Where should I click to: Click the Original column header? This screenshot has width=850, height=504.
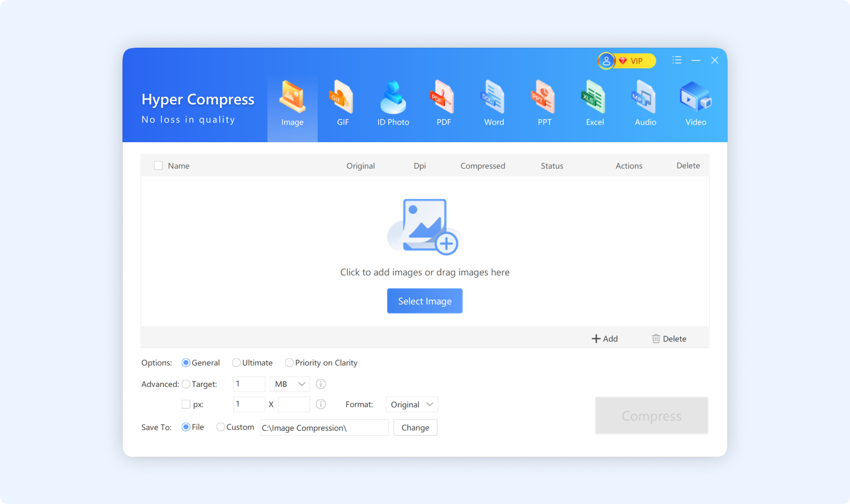click(x=361, y=166)
